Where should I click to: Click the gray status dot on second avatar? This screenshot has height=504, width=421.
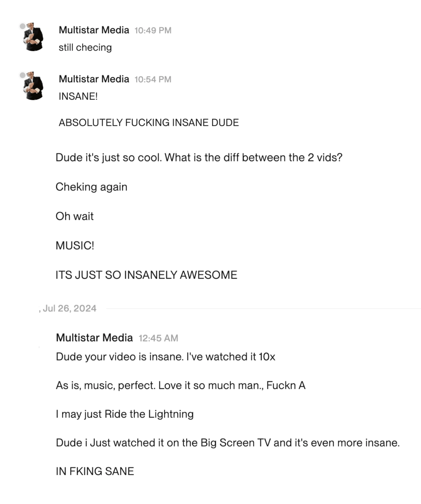coord(23,75)
